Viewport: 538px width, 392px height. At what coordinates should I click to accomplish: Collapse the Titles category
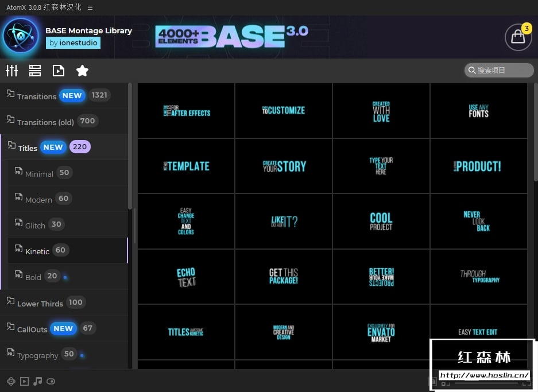pyautogui.click(x=64, y=147)
